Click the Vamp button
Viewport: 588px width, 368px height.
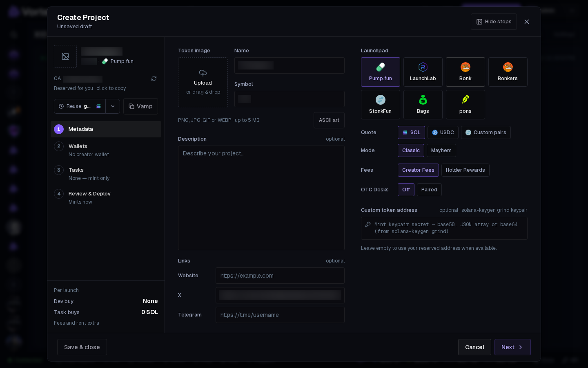click(x=140, y=106)
